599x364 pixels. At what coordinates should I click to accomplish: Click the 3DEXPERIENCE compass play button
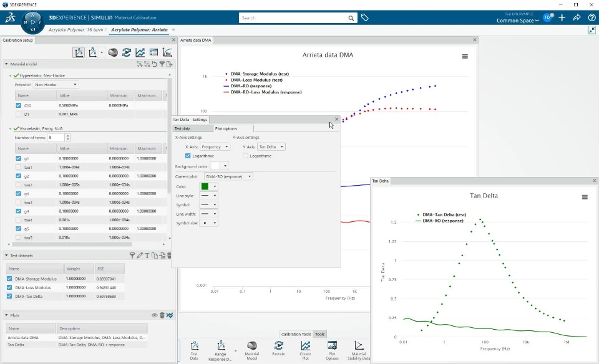coord(33,22)
